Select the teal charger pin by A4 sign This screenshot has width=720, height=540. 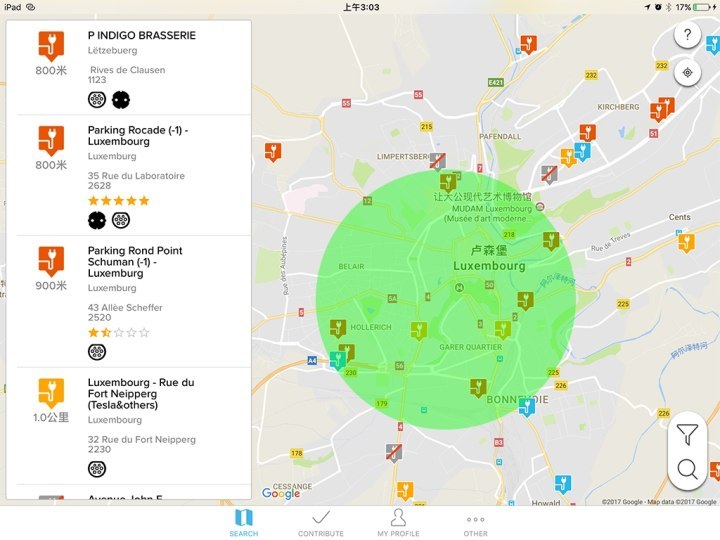(x=338, y=360)
